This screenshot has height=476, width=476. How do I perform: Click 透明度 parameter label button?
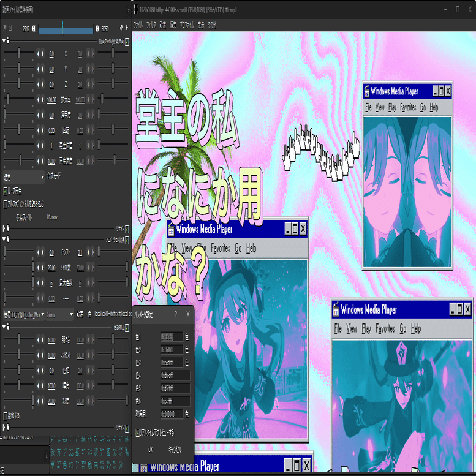pos(66,115)
